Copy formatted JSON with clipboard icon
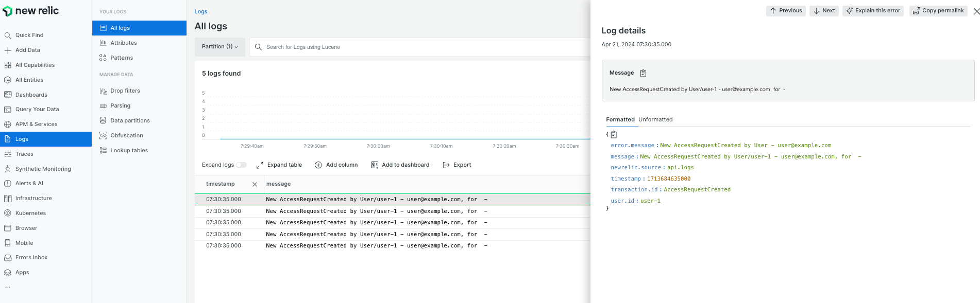Image resolution: width=980 pixels, height=303 pixels. pos(614,135)
